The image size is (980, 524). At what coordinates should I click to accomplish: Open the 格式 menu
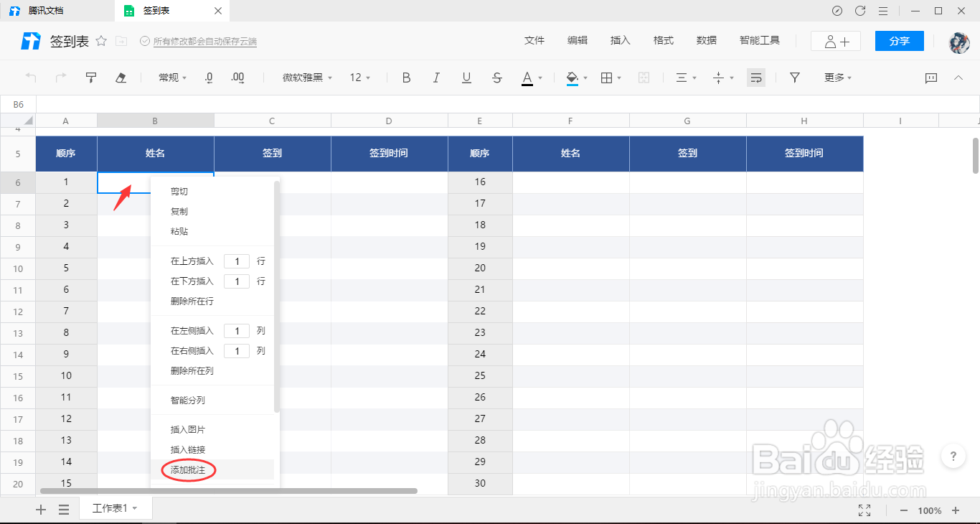pyautogui.click(x=664, y=41)
